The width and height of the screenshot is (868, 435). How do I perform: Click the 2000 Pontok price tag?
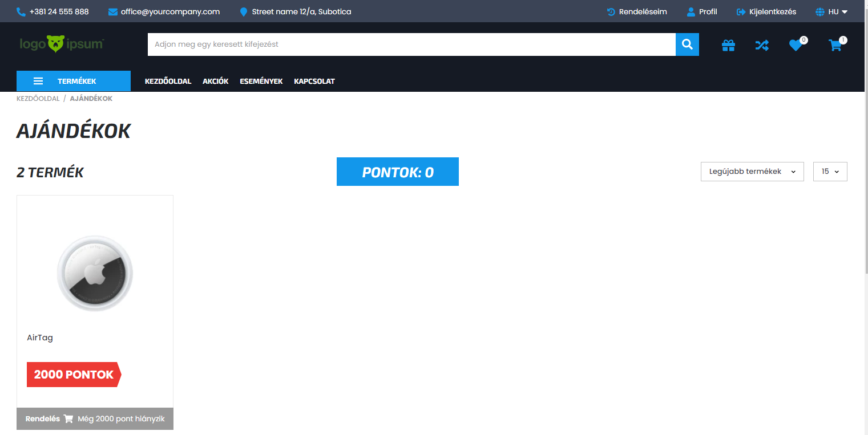[x=74, y=375]
